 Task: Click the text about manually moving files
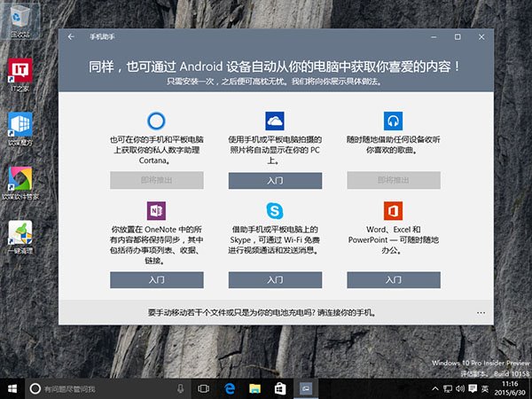pos(262,313)
